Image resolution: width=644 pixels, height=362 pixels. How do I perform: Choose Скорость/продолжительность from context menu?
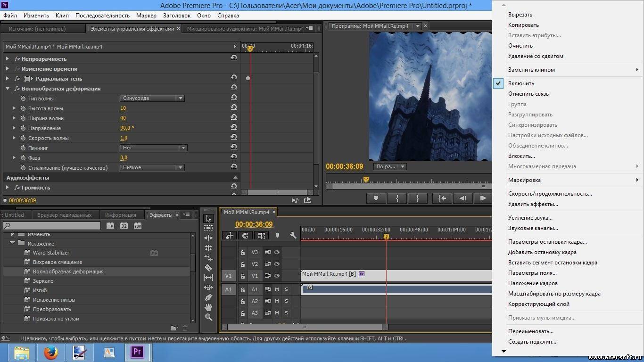550,194
